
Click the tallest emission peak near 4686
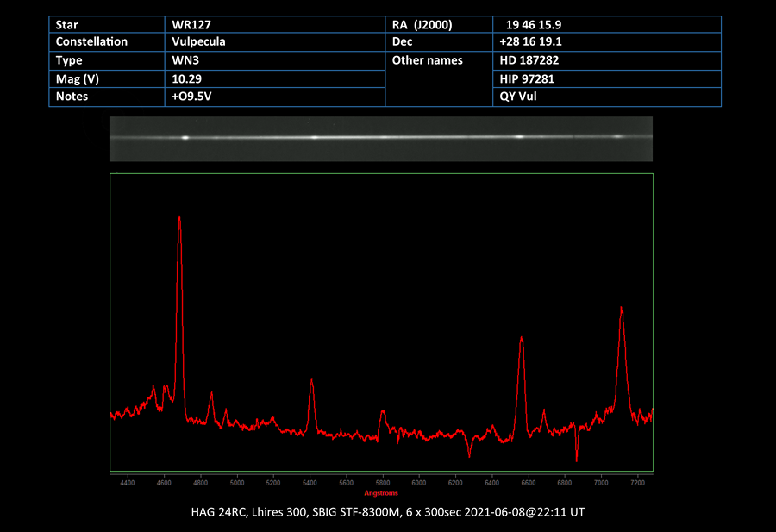pos(179,220)
